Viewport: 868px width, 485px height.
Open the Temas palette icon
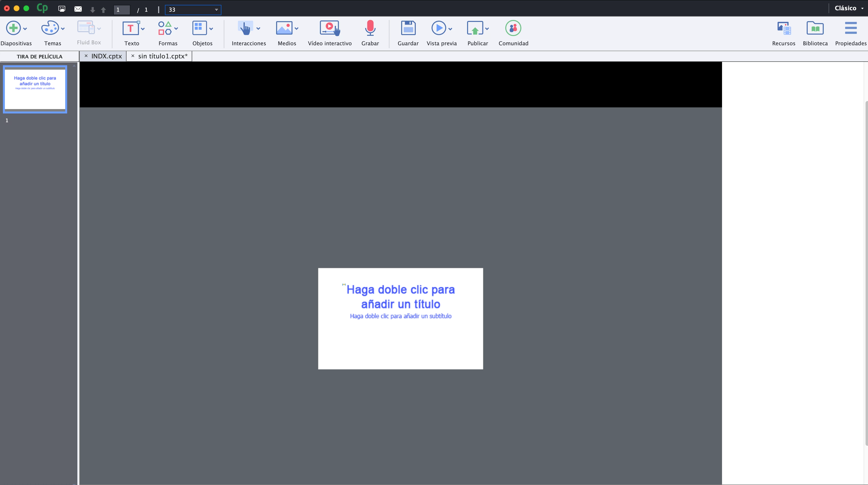(x=50, y=28)
